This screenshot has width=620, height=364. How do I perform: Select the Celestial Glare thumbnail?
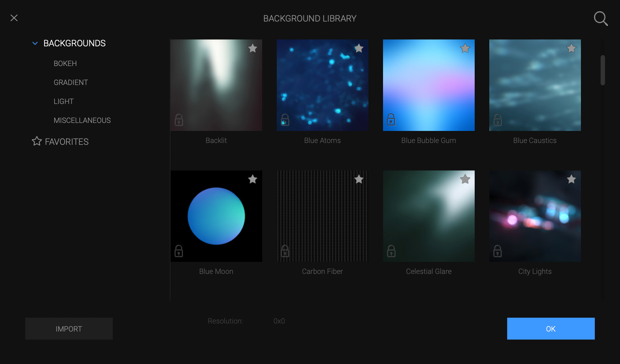pyautogui.click(x=429, y=216)
